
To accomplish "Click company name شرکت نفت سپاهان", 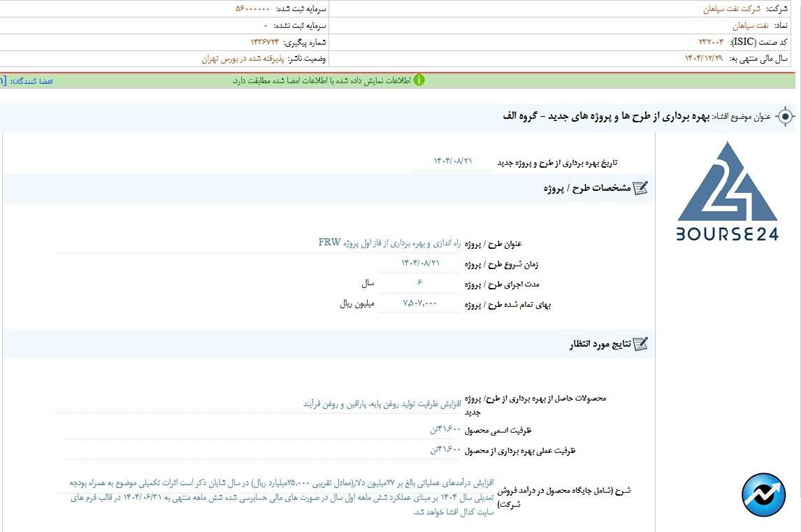I will pos(731,9).
